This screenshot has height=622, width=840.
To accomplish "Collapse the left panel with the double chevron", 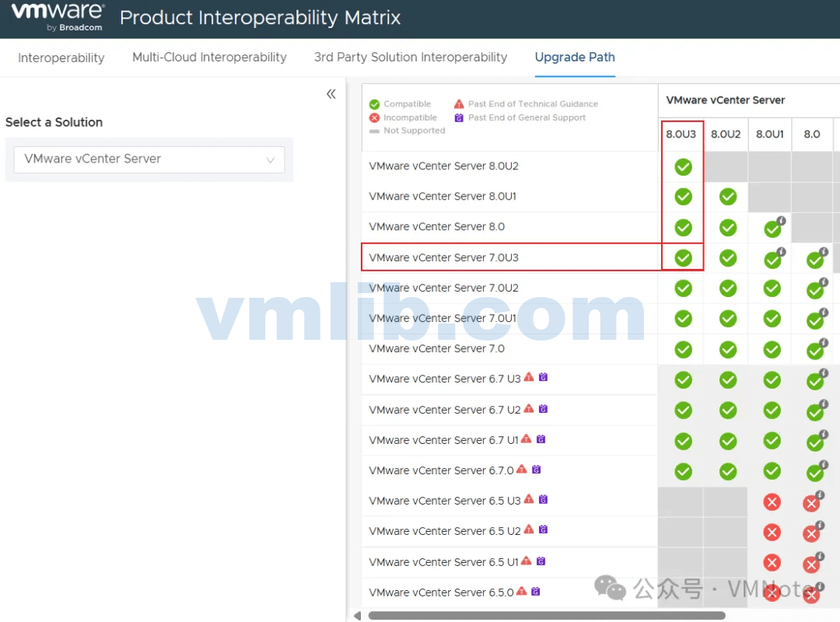I will point(331,93).
